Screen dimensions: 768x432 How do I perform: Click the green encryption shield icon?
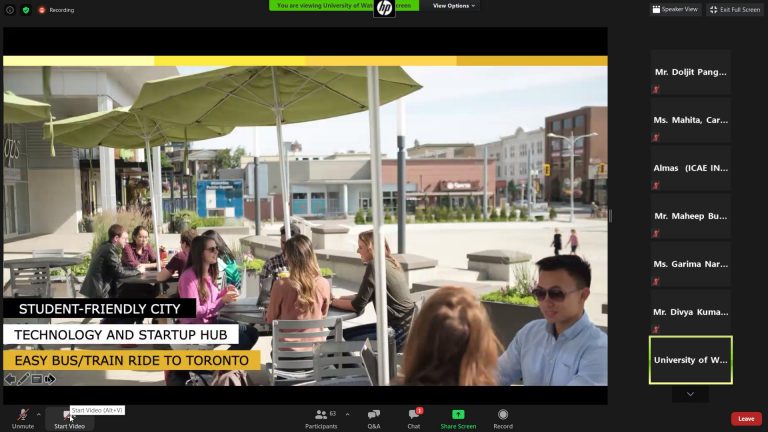tap(26, 10)
